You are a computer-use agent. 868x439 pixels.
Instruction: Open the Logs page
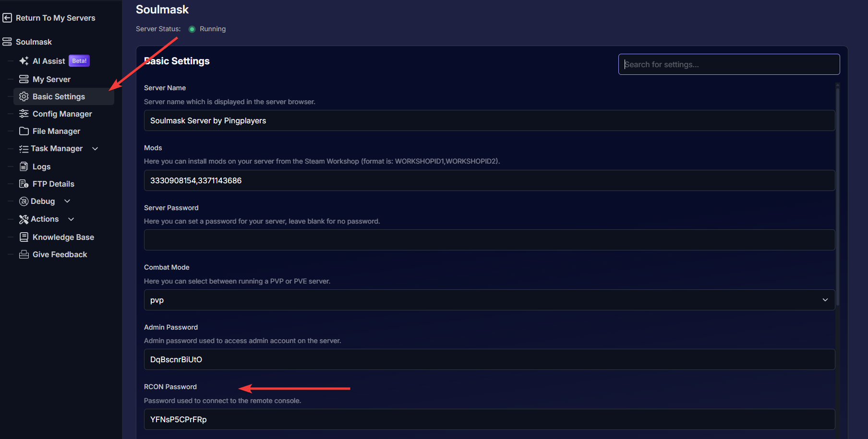pos(41,166)
